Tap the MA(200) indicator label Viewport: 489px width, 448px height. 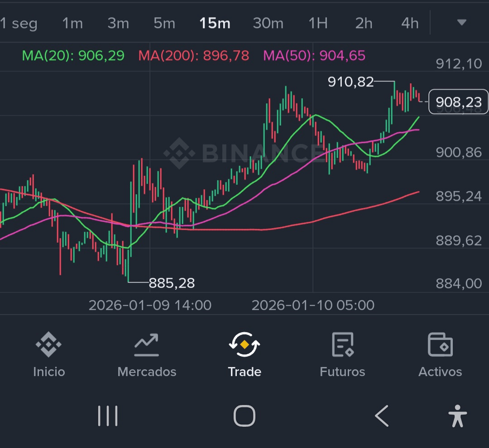pos(194,56)
